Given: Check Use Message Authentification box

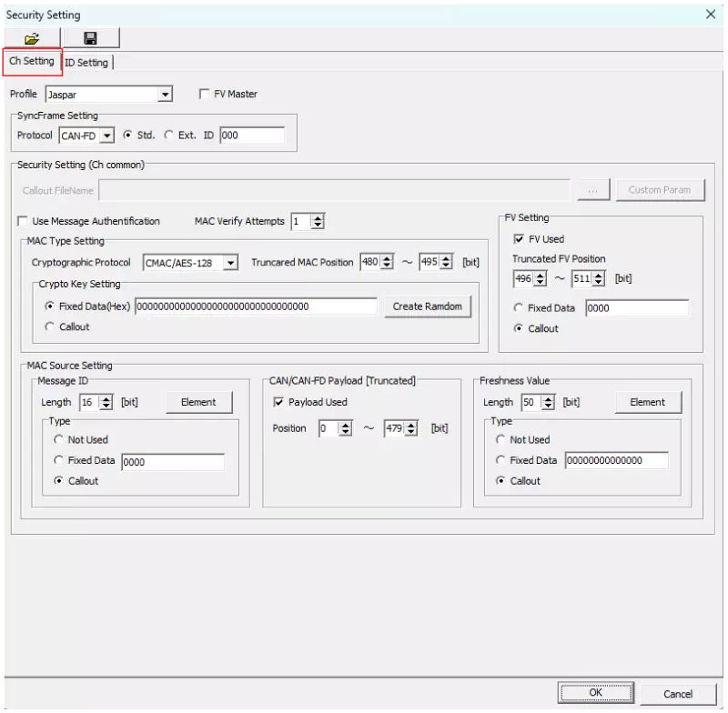Looking at the screenshot, I should click(x=23, y=221).
